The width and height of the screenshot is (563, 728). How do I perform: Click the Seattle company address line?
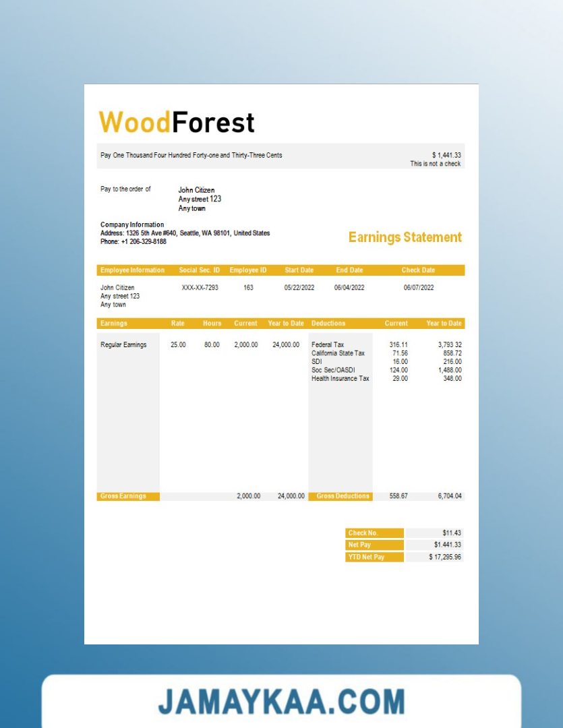point(185,233)
